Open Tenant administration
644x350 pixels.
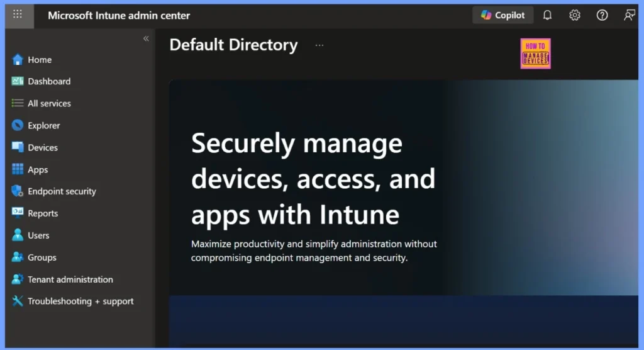click(70, 279)
